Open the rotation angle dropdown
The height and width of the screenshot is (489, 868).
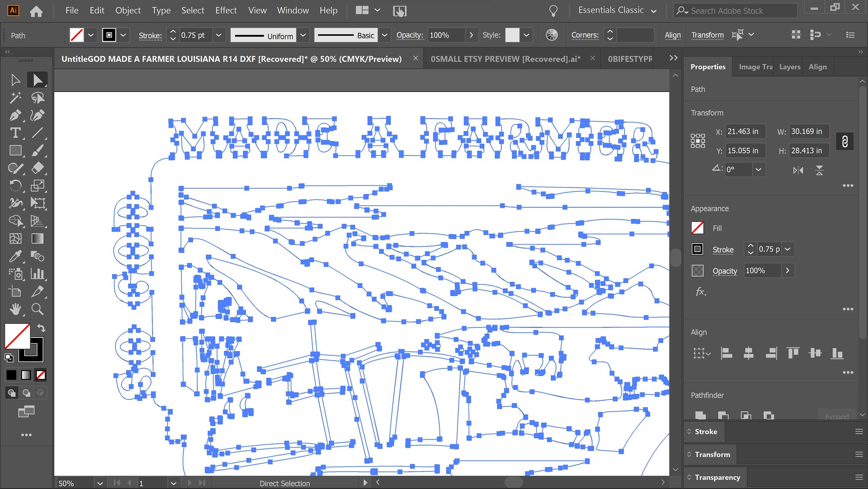(759, 170)
